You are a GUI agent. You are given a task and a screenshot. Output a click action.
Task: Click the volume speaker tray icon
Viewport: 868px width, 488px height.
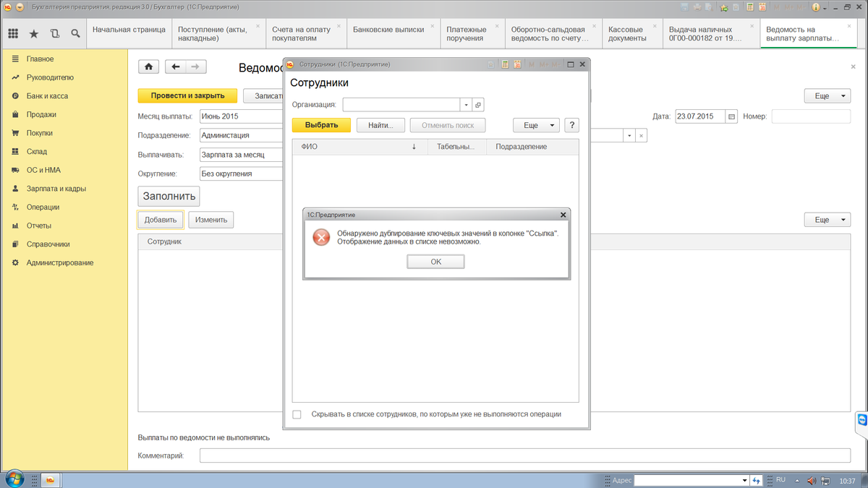coord(811,480)
